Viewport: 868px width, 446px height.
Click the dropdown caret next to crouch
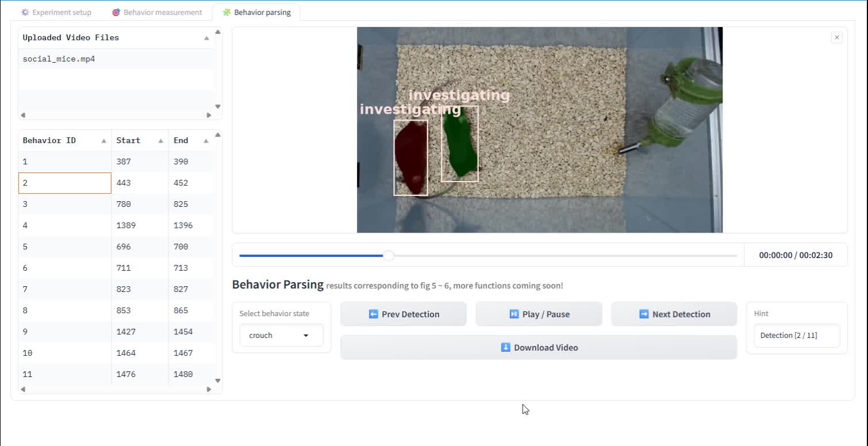[306, 336]
